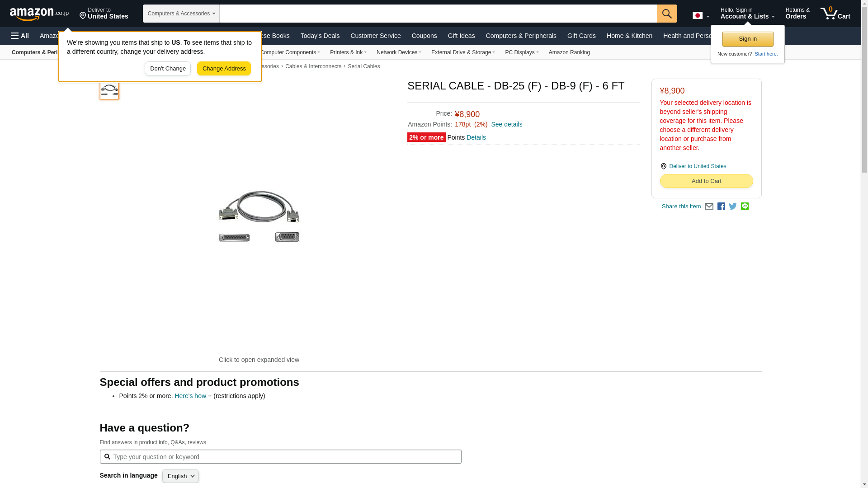868x488 pixels.
Task: Share this item on Facebook
Action: tap(721, 206)
